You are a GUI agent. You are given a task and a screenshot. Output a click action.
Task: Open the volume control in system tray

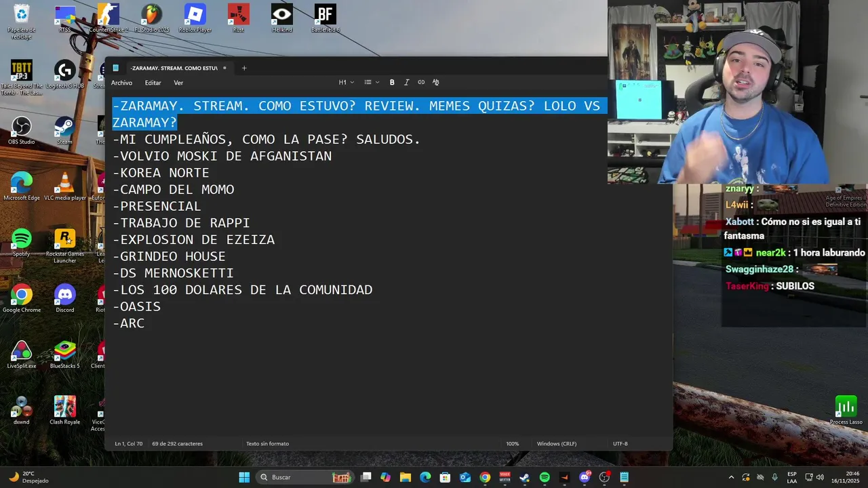pyautogui.click(x=820, y=477)
